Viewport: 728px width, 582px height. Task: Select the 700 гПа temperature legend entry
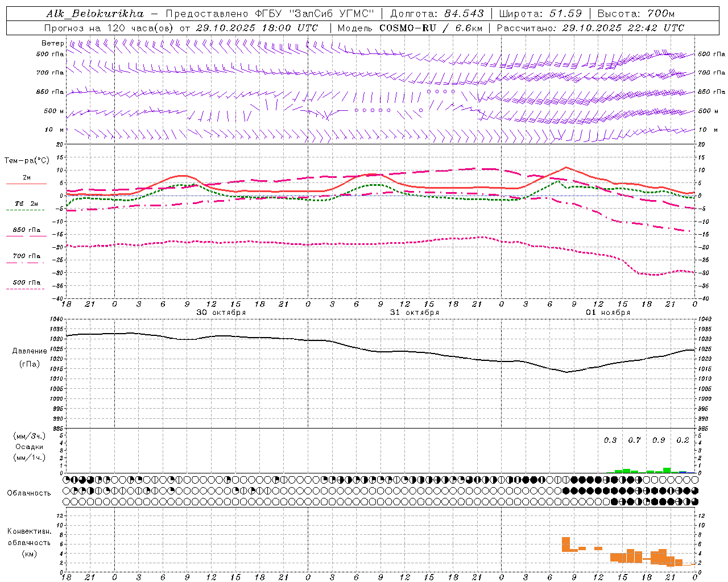pyautogui.click(x=26, y=256)
